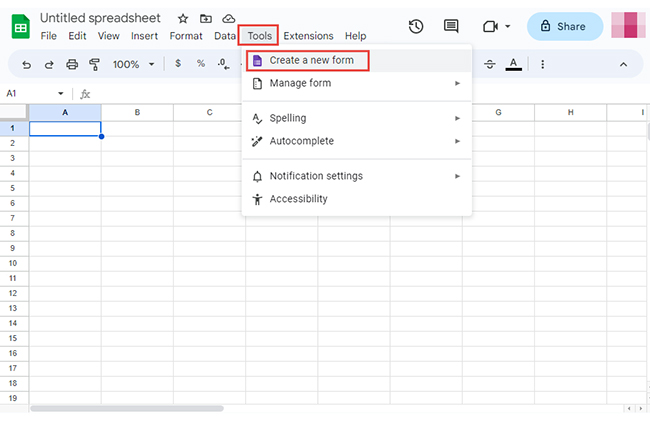This screenshot has width=650, height=421.
Task: Click the print icon
Action: coord(72,64)
